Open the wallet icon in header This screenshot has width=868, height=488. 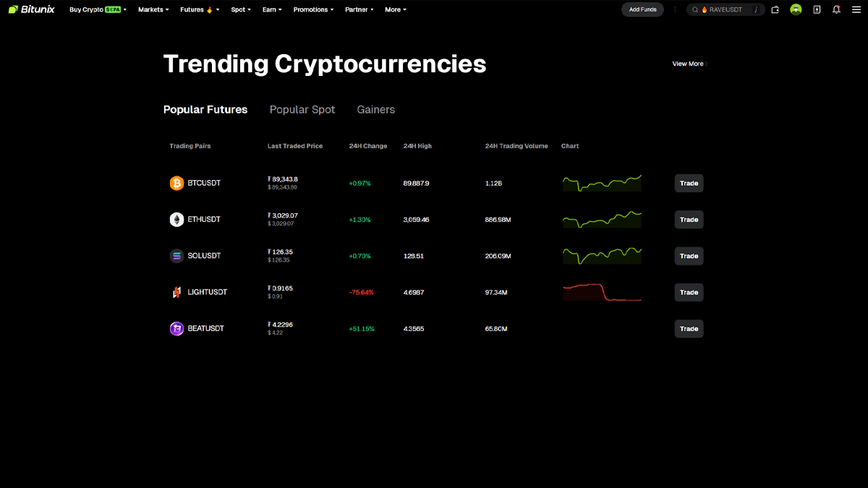pyautogui.click(x=775, y=9)
